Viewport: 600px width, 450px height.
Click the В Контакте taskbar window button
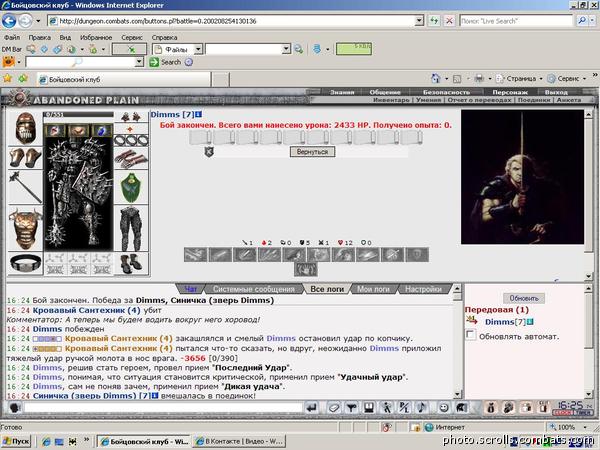tap(240, 441)
